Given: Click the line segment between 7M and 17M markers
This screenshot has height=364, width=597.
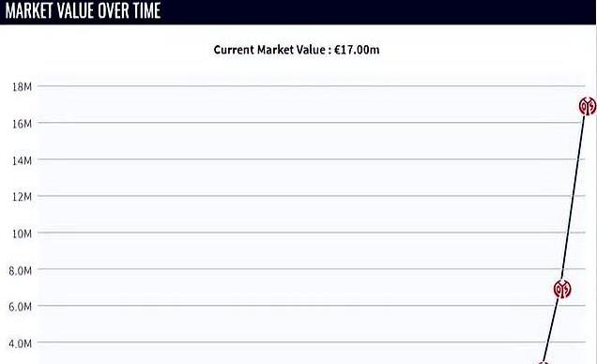Looking at the screenshot, I should pos(574,198).
